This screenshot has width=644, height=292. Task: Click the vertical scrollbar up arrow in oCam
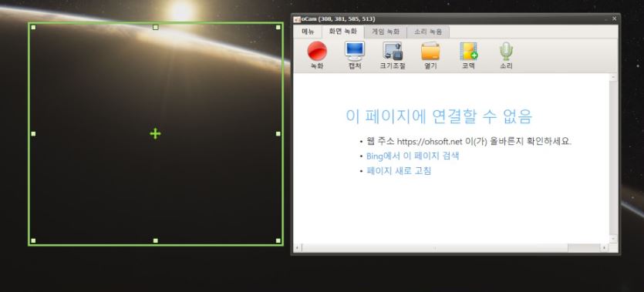click(613, 77)
